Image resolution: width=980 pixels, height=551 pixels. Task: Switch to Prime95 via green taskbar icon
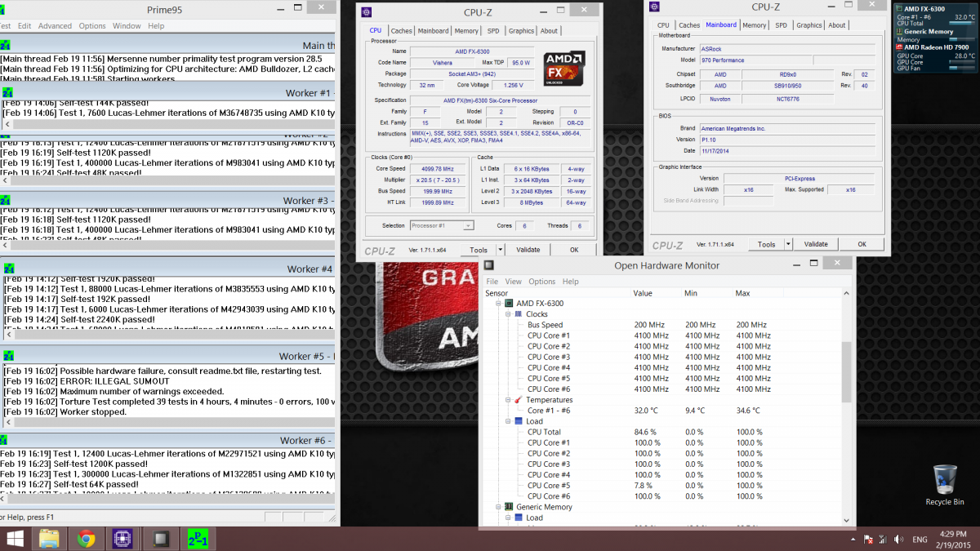point(198,539)
